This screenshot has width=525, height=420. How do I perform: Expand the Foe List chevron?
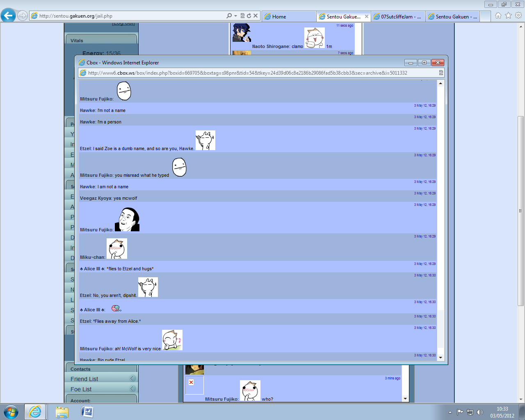coord(132,388)
